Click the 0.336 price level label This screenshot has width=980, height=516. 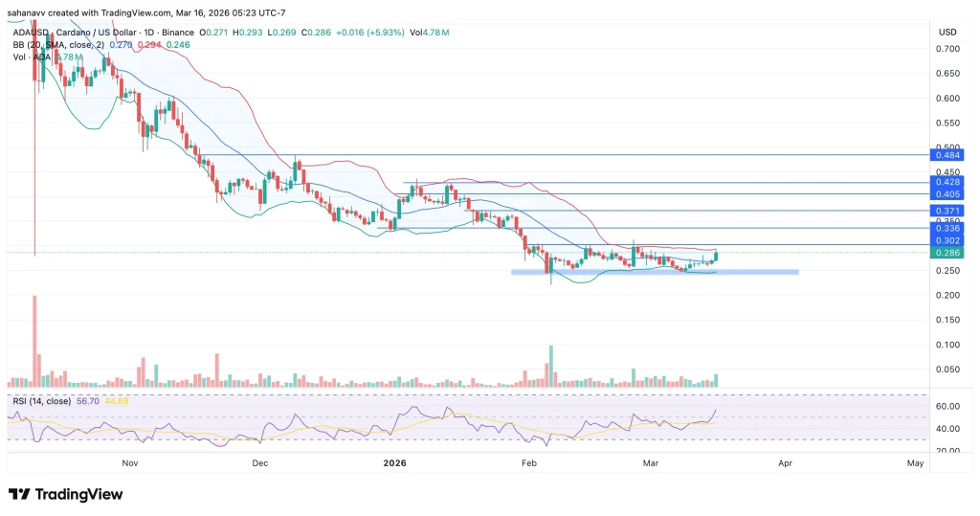[949, 228]
